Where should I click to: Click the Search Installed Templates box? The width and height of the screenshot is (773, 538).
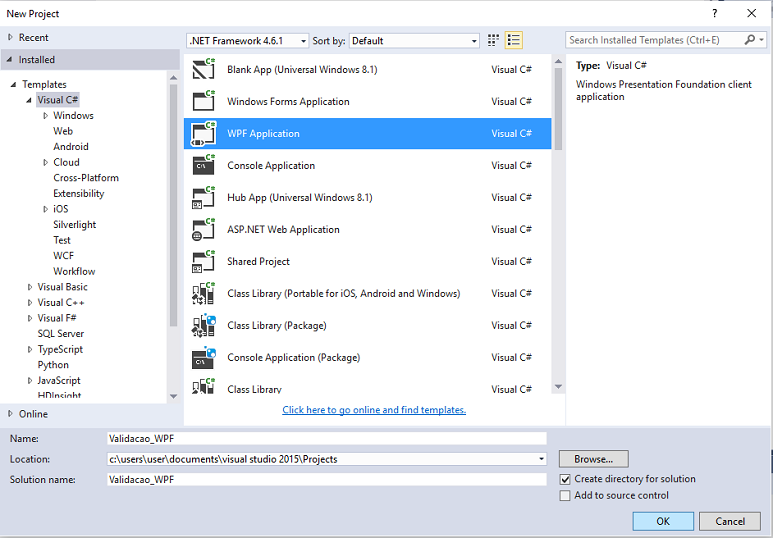click(x=654, y=40)
